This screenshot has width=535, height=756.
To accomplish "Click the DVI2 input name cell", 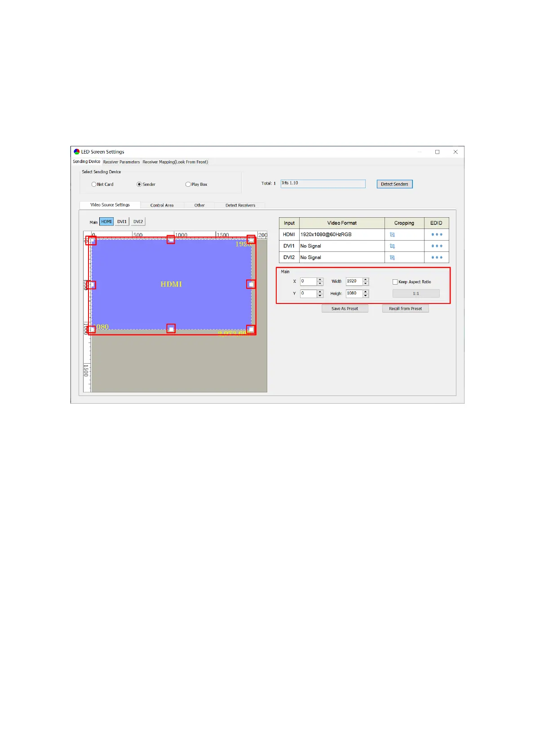I will pos(289,257).
